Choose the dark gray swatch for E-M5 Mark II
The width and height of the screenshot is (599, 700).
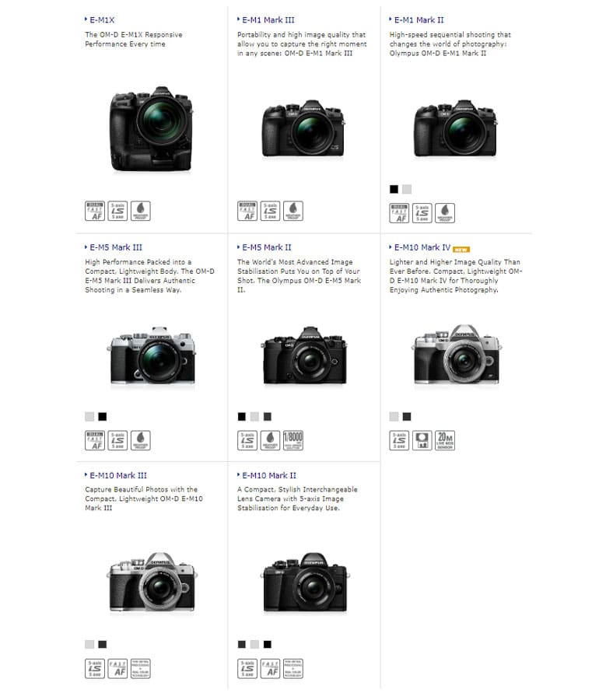pos(267,417)
